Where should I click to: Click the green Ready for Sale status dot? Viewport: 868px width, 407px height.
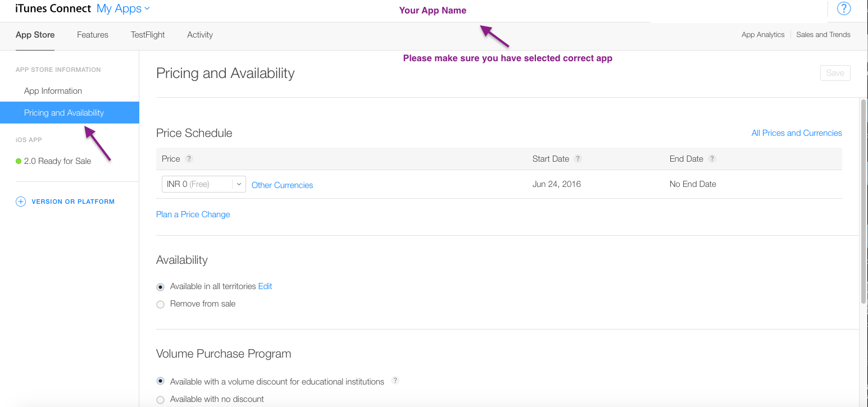coord(19,161)
